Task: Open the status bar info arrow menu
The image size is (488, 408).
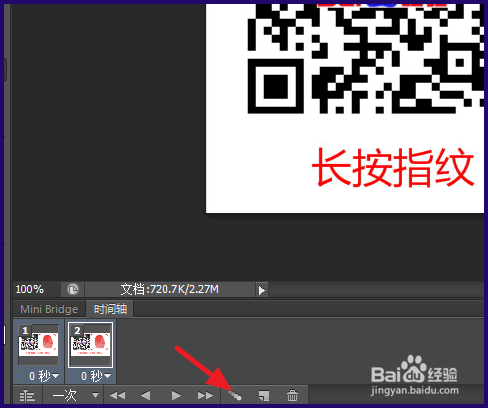Action: [262, 290]
